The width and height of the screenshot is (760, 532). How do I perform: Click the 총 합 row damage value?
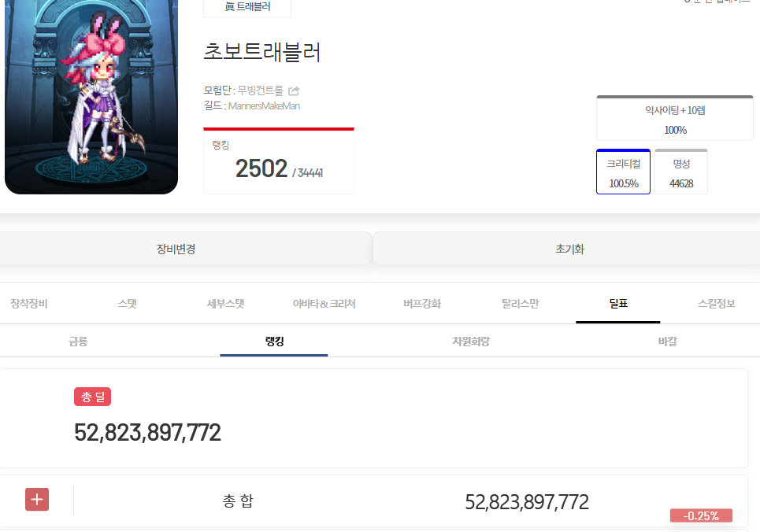pos(527,502)
